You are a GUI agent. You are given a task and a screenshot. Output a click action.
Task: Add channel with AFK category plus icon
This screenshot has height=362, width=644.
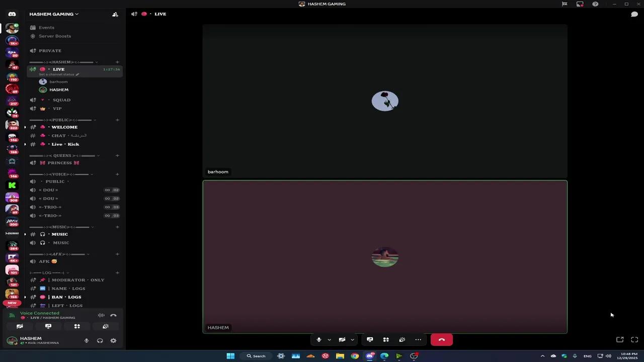[117, 254]
